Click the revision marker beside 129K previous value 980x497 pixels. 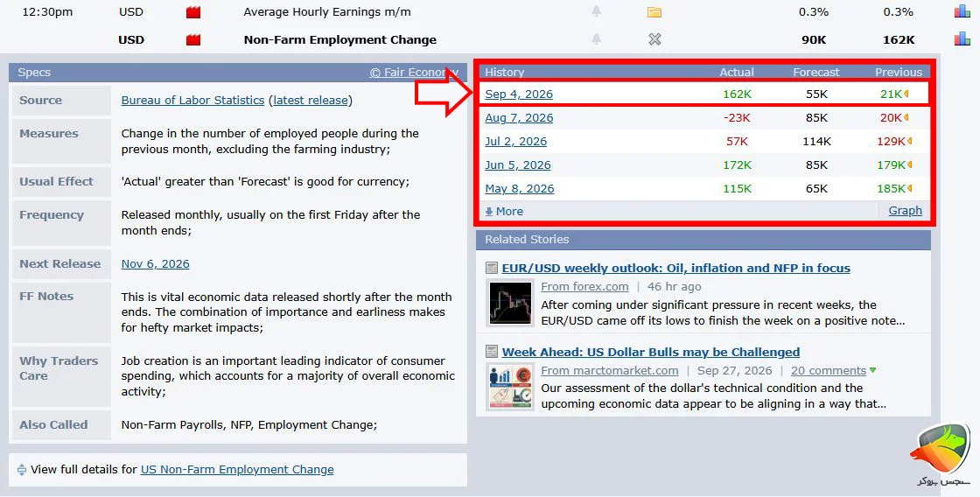tap(909, 141)
